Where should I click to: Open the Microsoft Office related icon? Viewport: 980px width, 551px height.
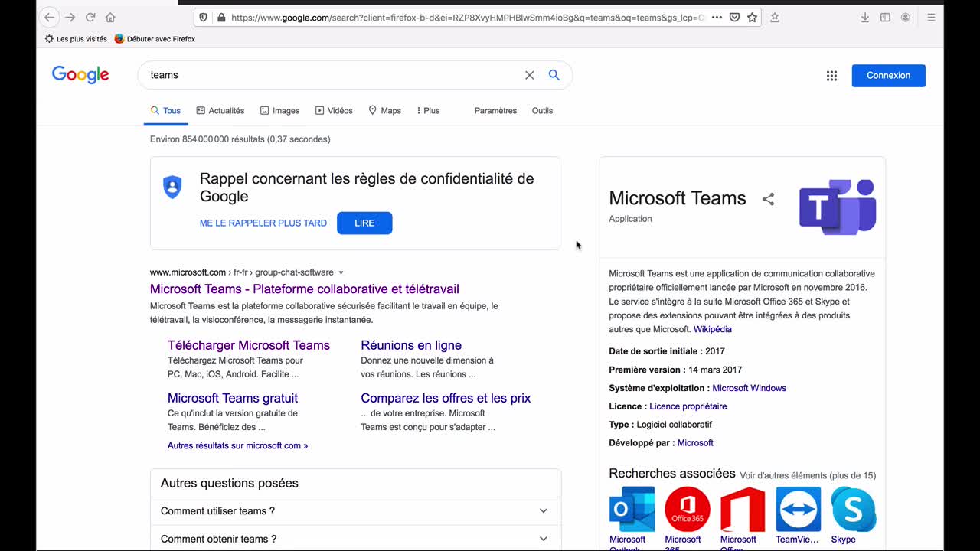(743, 509)
